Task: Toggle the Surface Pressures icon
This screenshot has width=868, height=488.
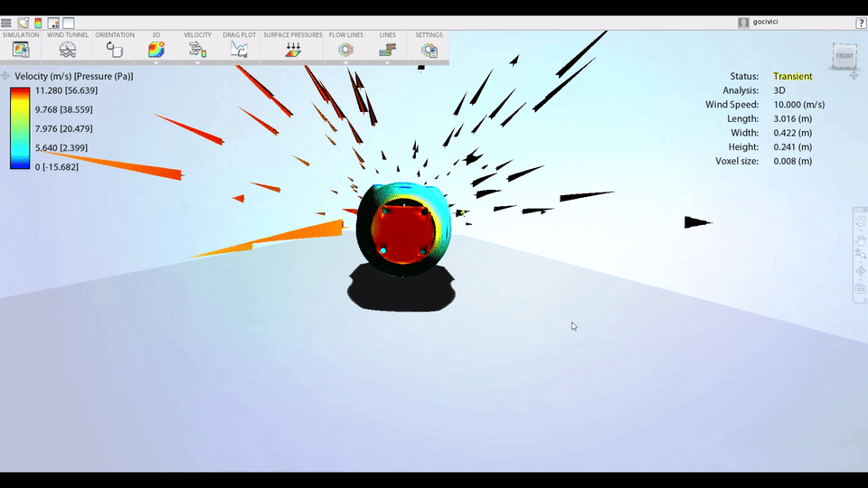Action: tap(293, 50)
